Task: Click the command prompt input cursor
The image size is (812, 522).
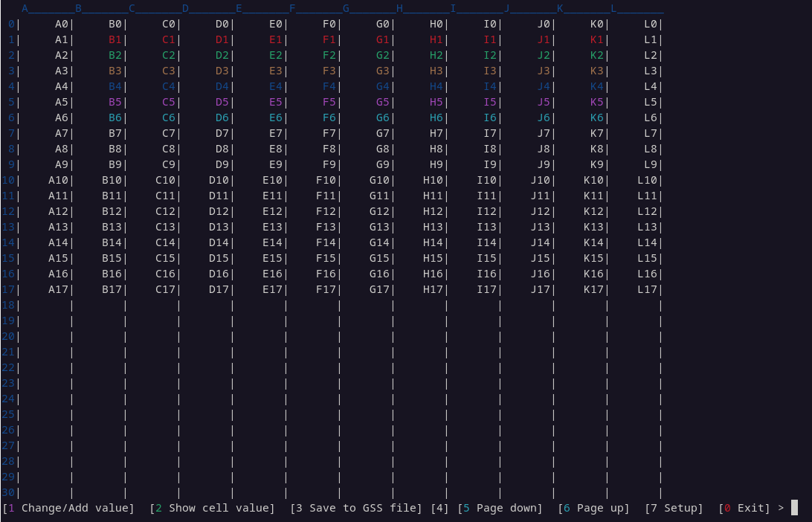Action: [794, 508]
